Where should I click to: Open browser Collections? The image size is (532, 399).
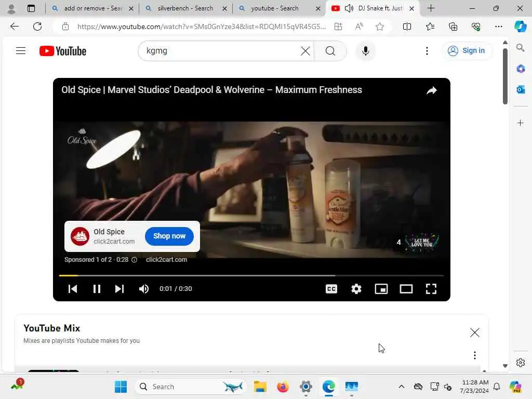(x=453, y=26)
